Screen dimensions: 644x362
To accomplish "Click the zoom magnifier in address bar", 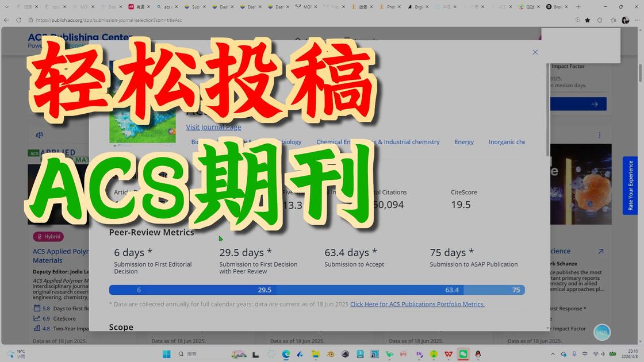I will [x=577, y=20].
